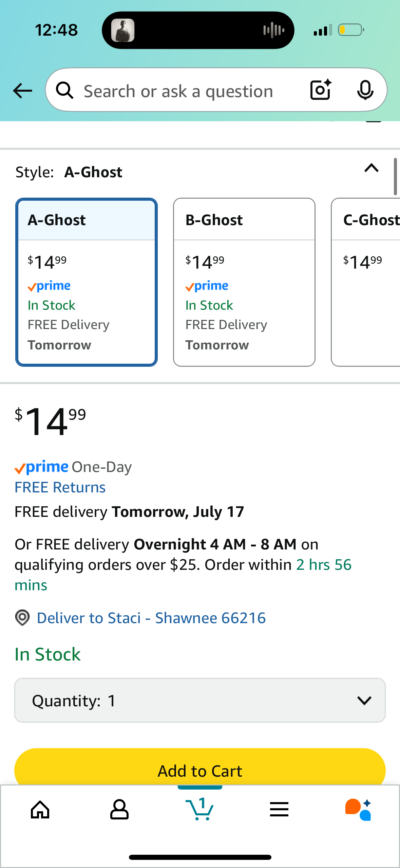Open camera lens search icon
The height and width of the screenshot is (868, 400).
[321, 90]
